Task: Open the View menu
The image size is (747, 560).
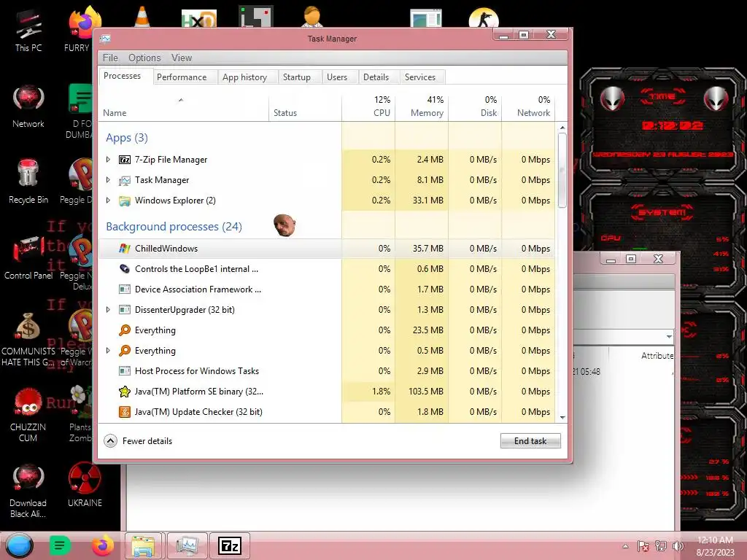Action: 182,58
